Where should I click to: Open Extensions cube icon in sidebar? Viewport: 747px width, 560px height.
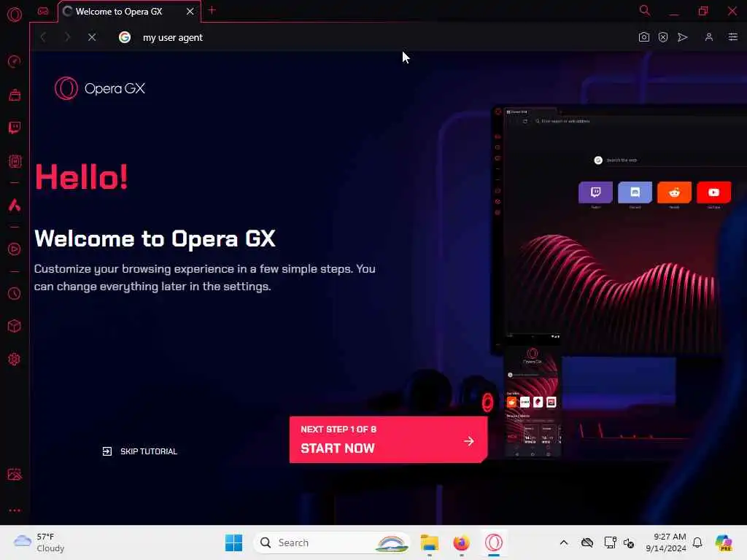[x=15, y=326]
